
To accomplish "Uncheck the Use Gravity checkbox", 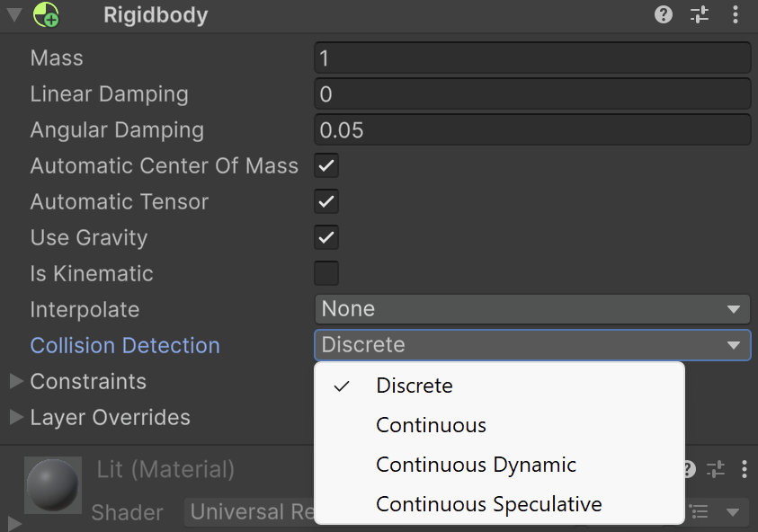I will pos(326,238).
